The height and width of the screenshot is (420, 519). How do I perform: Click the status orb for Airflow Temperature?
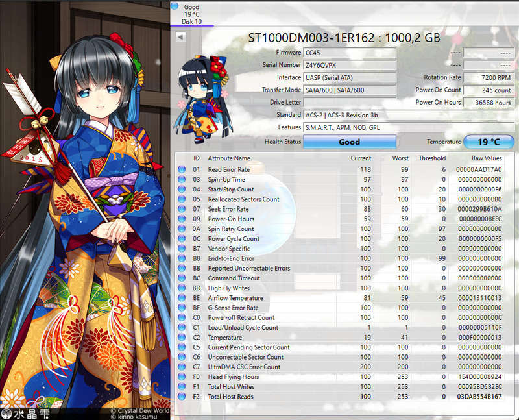coord(182,298)
